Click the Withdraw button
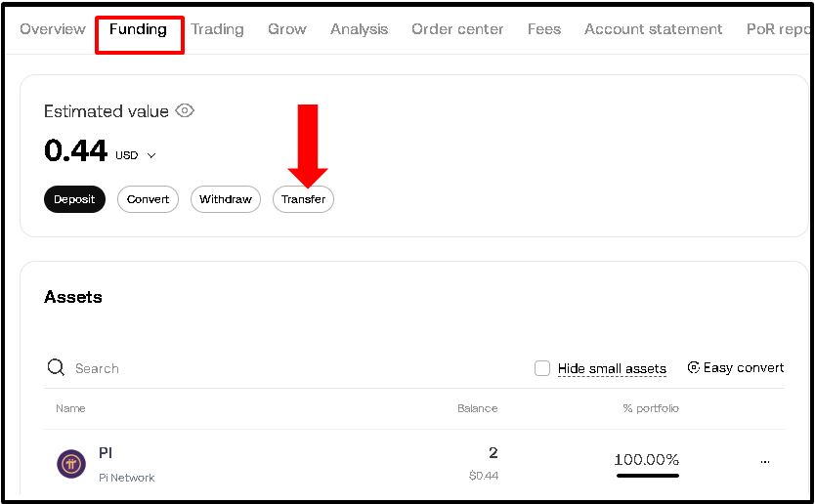This screenshot has width=815, height=504. click(226, 199)
